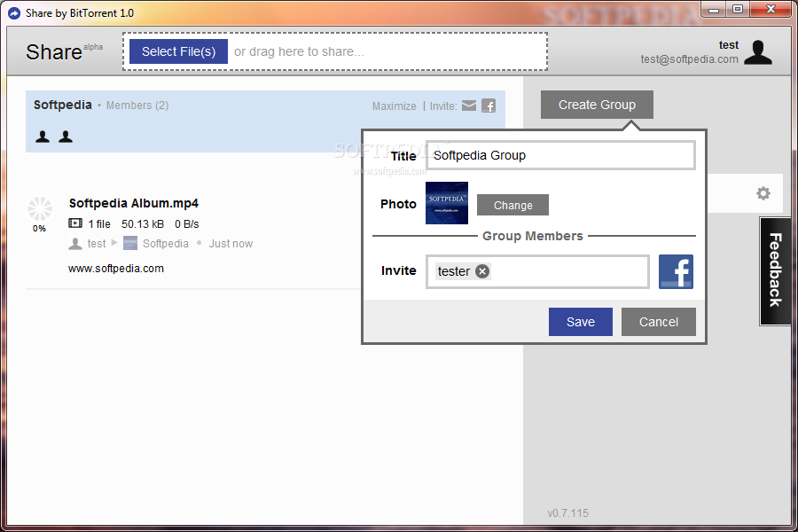Click the 0% progress spinner for Softpedia Album.mp4
The width and height of the screenshot is (798, 532).
(x=40, y=210)
